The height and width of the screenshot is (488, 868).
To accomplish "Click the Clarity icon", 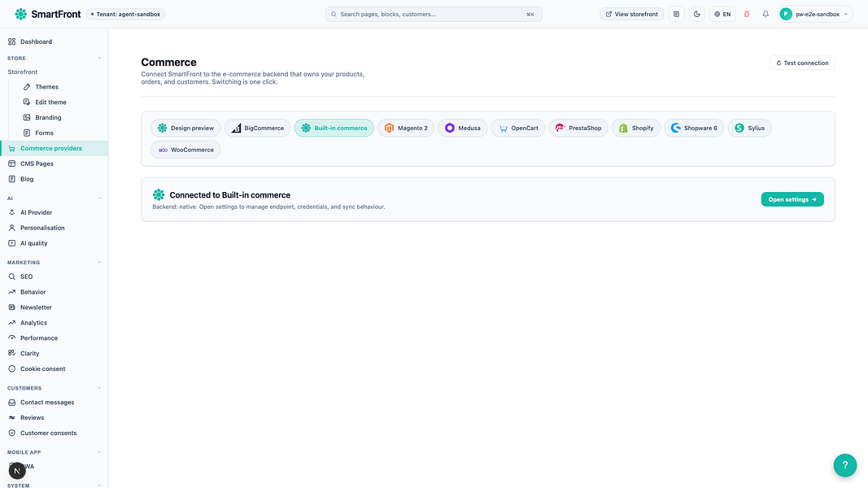I will [11, 354].
